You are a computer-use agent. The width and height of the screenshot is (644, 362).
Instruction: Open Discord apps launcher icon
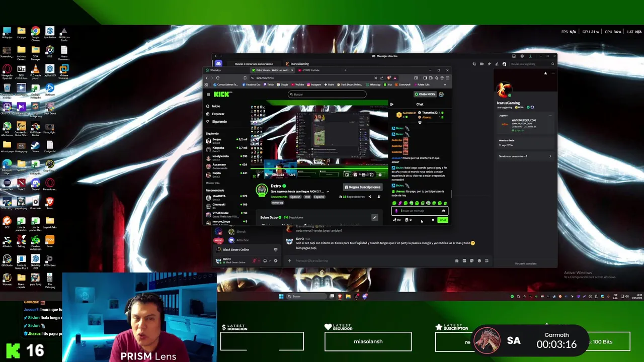pyautogui.click(x=487, y=261)
